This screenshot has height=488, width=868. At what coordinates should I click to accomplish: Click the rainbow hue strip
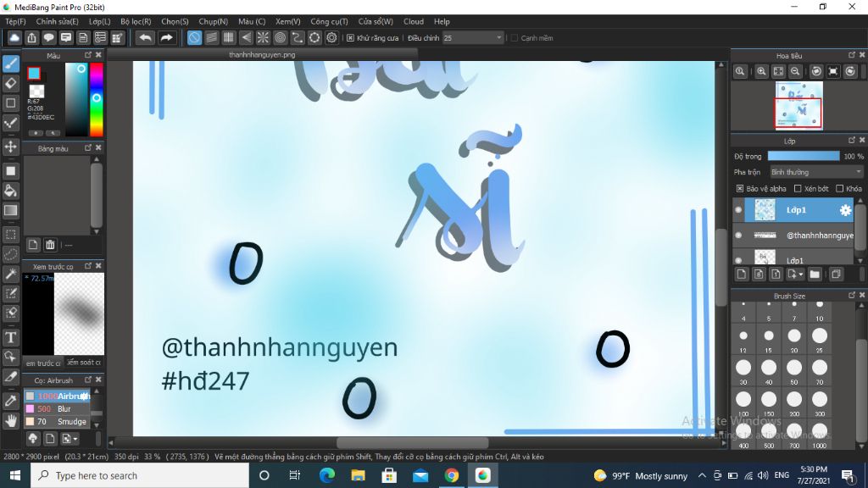97,99
